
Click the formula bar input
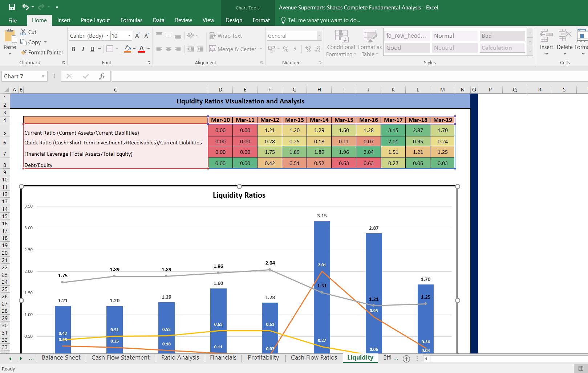click(350, 76)
